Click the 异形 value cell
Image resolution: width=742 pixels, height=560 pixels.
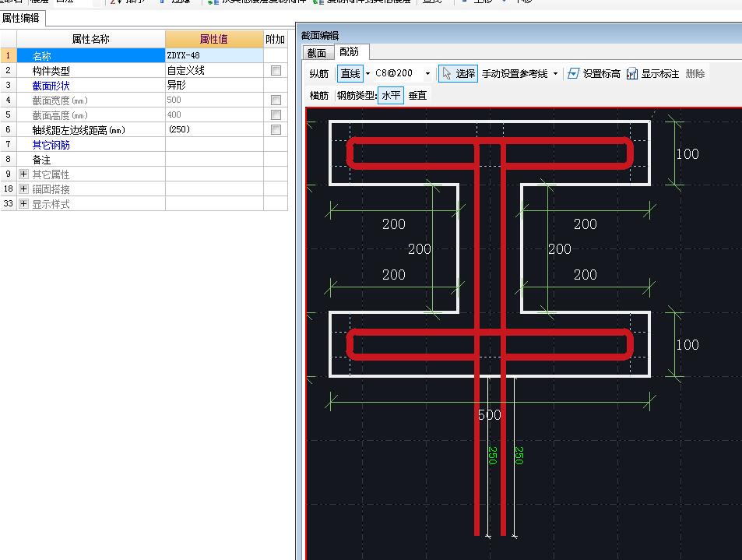coord(214,85)
